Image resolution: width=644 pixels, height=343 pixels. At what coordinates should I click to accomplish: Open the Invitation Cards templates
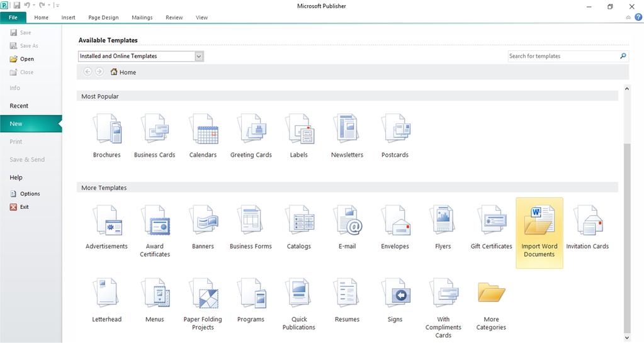coord(587,228)
